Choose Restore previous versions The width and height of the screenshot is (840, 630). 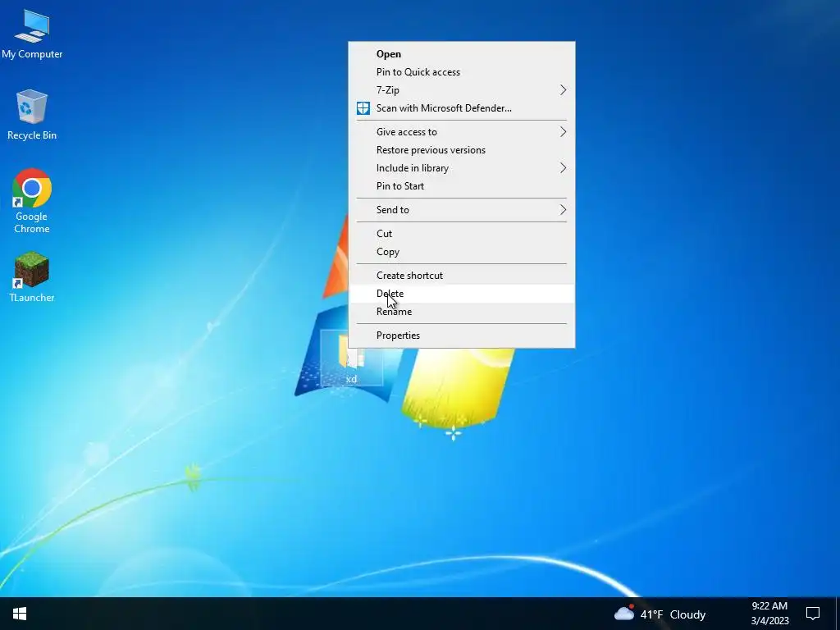tap(462, 150)
